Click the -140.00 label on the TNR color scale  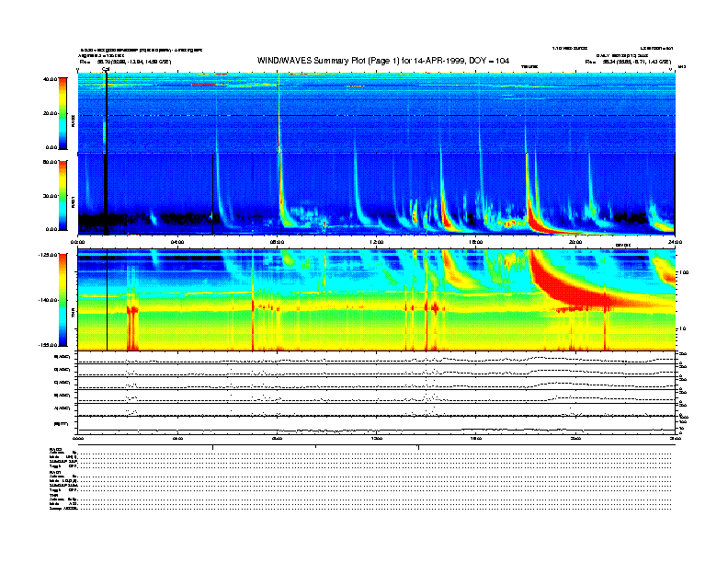tap(49, 300)
